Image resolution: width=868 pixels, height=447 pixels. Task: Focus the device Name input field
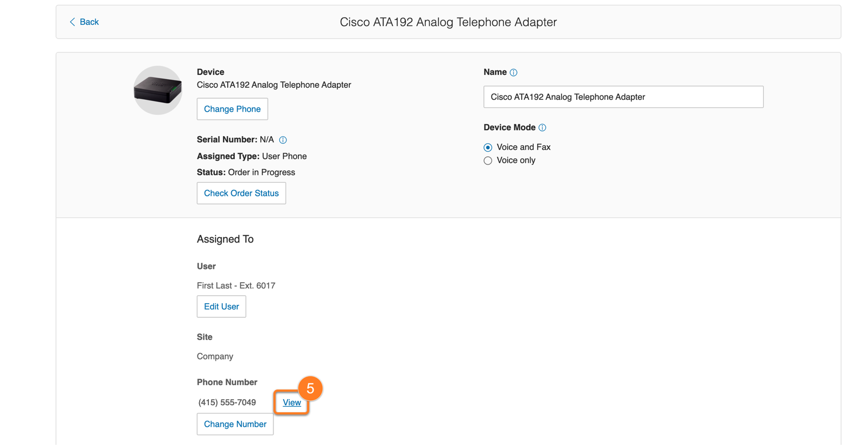coord(623,97)
